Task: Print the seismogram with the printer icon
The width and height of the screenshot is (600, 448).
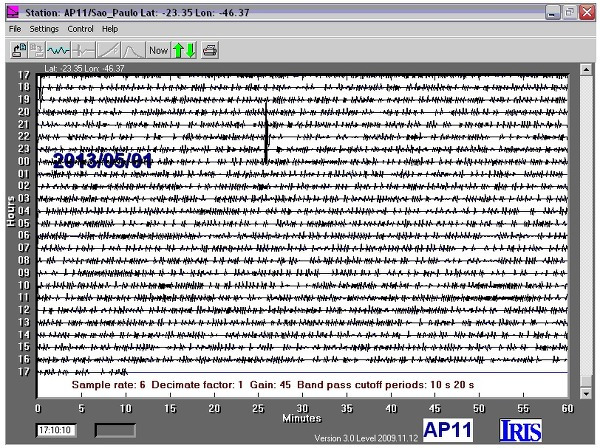Action: point(210,50)
